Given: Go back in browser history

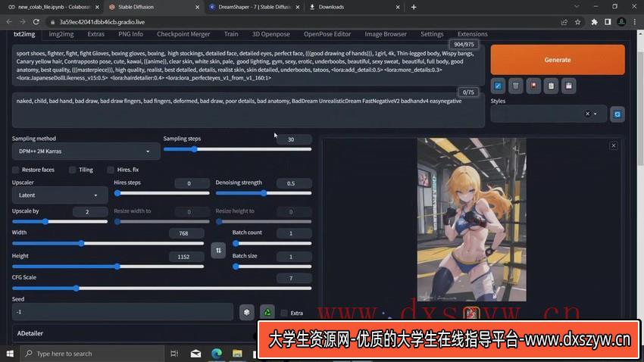Looking at the screenshot, I should pos(9,22).
